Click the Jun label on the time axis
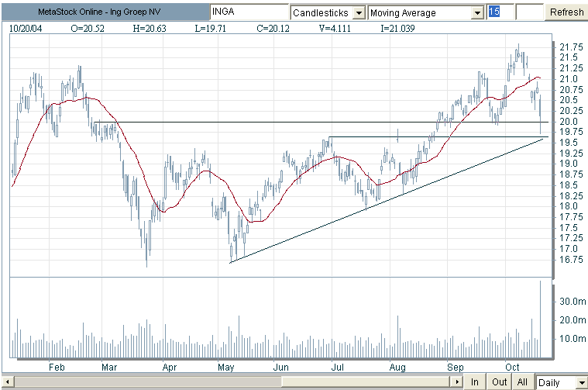 pyautogui.click(x=280, y=367)
